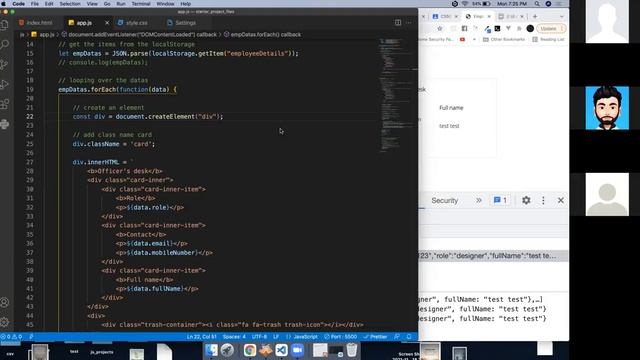Open new tab in Chrome
Viewport: 640px width, 360px height.
point(535,16)
